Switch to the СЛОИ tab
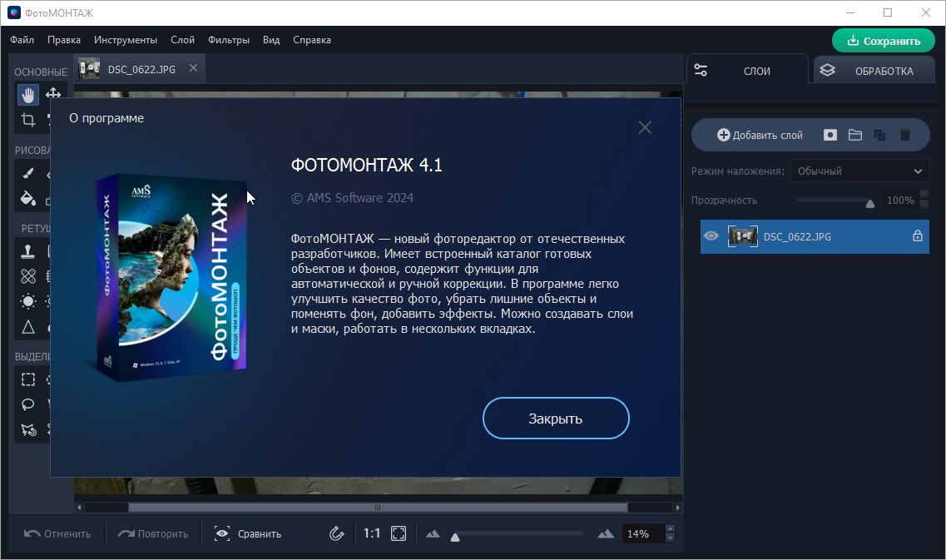The width and height of the screenshot is (946, 560). [x=747, y=71]
